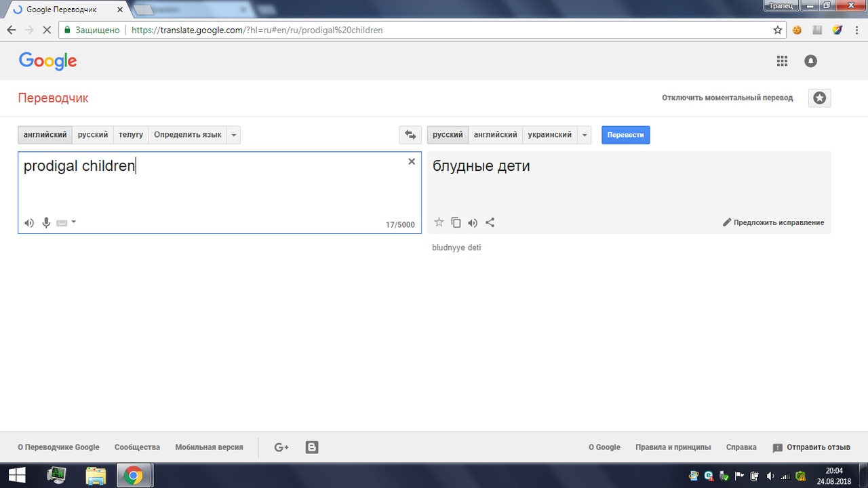Click the 17/5000 character counter
This screenshot has width=868, height=488.
click(x=400, y=224)
